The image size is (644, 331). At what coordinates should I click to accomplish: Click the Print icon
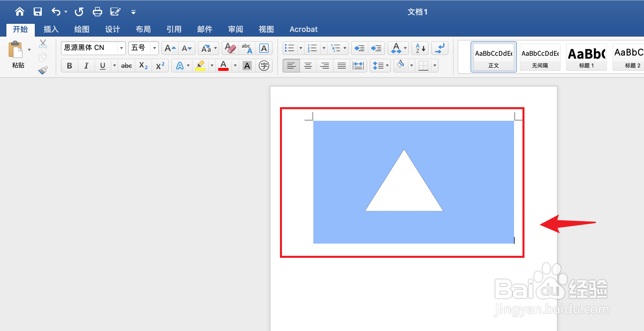coord(97,12)
